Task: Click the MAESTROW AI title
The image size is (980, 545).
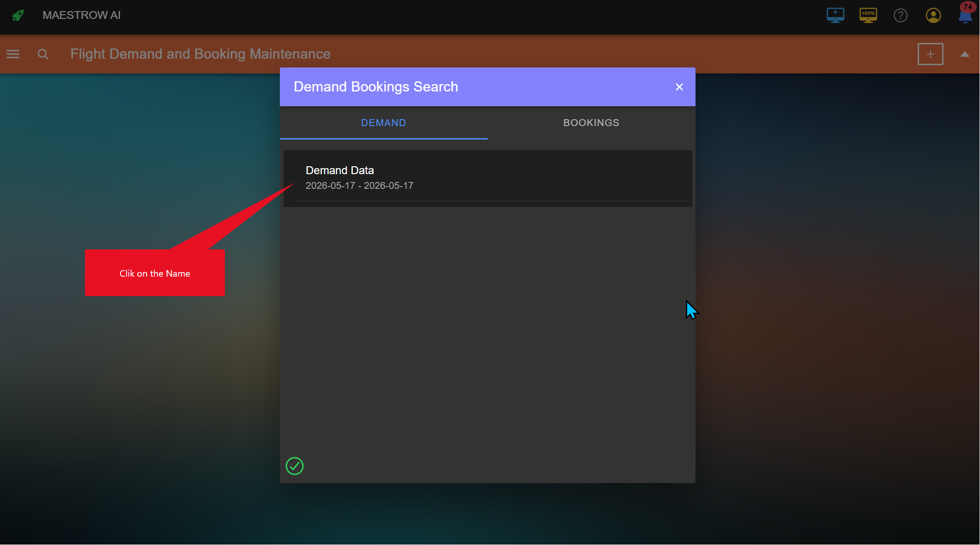Action: [x=82, y=15]
